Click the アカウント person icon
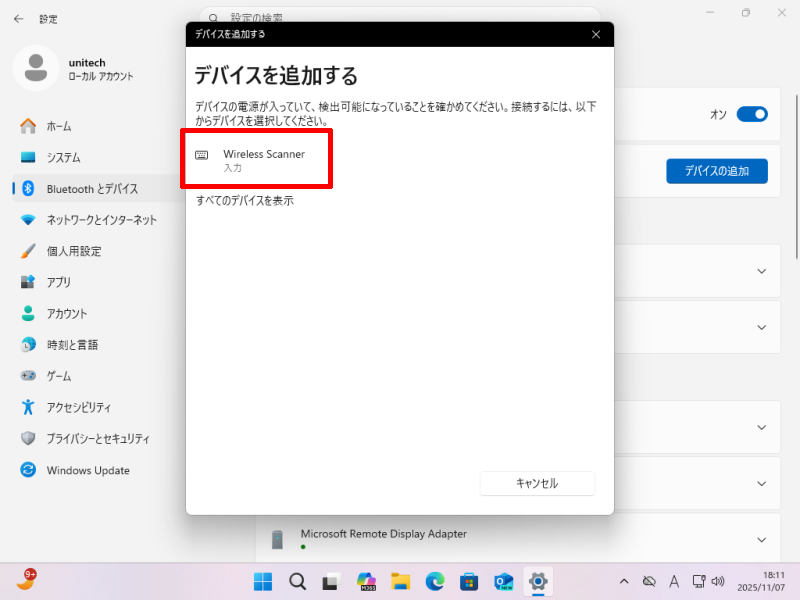 28,313
